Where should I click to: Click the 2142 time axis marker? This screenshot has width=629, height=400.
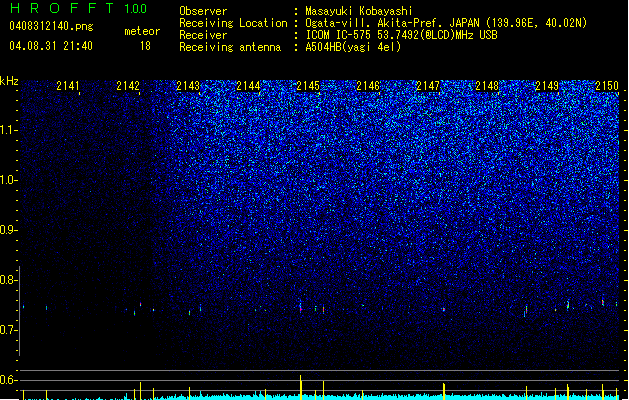point(128,86)
